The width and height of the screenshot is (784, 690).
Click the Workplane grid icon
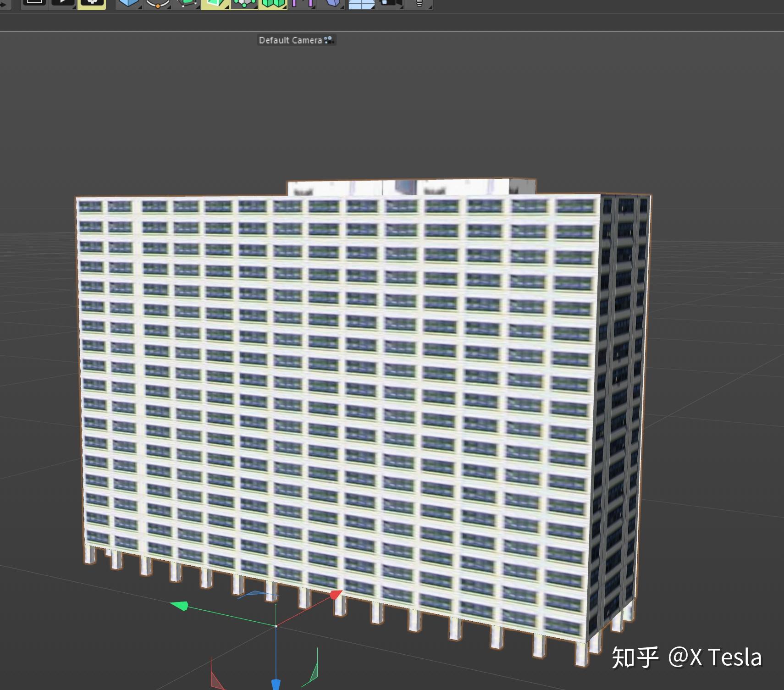coord(362,4)
